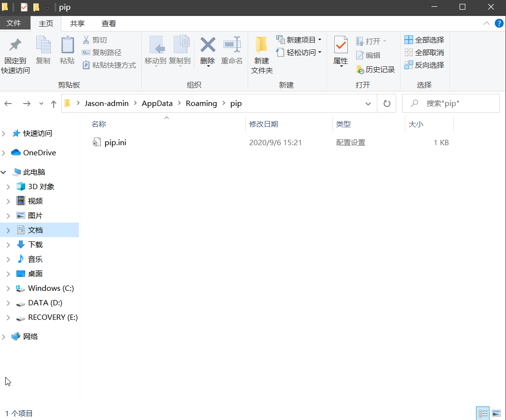Viewport: 506px width, 420px height.
Task: Click Select all (全部选择)
Action: tap(424, 40)
